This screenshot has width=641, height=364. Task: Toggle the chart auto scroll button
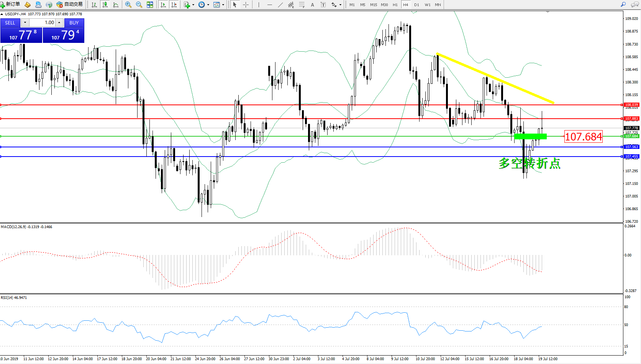(x=163, y=5)
